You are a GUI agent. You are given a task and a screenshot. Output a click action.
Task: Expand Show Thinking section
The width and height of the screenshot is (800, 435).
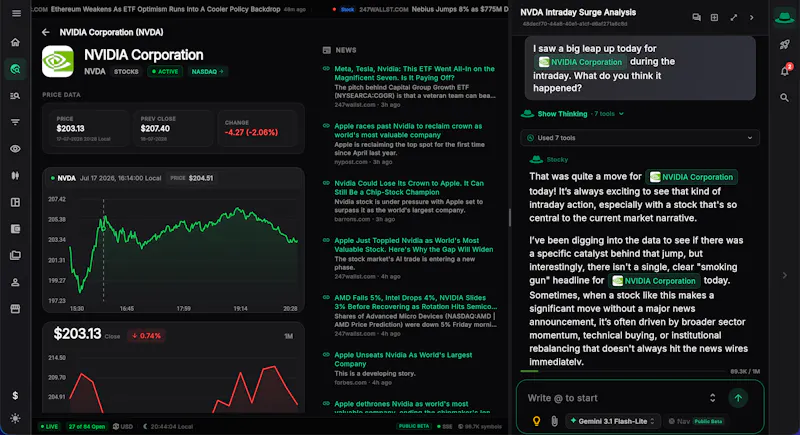click(573, 114)
